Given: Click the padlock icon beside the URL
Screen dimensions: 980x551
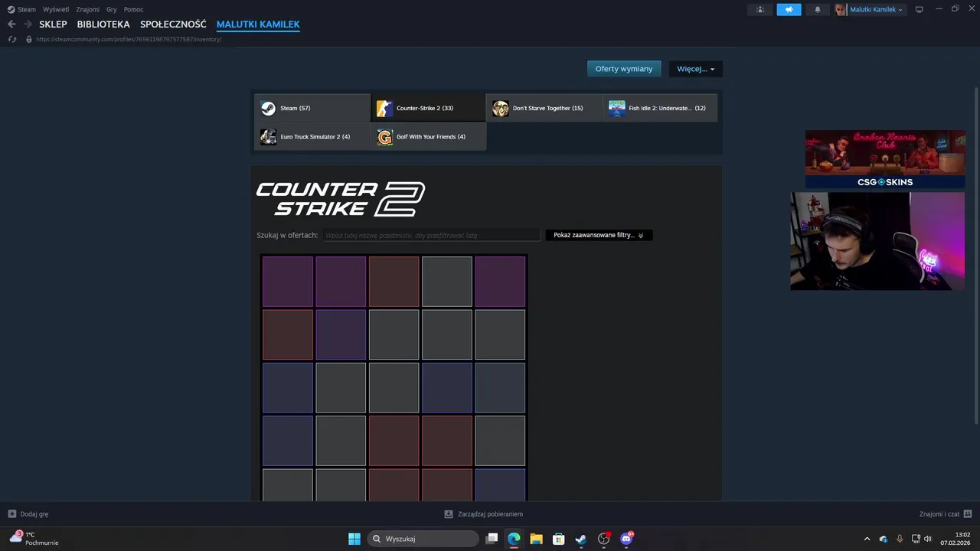Looking at the screenshot, I should pyautogui.click(x=29, y=39).
